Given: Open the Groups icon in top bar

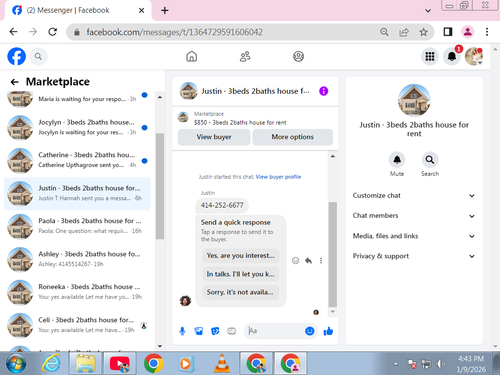Looking at the screenshot, I should (298, 56).
